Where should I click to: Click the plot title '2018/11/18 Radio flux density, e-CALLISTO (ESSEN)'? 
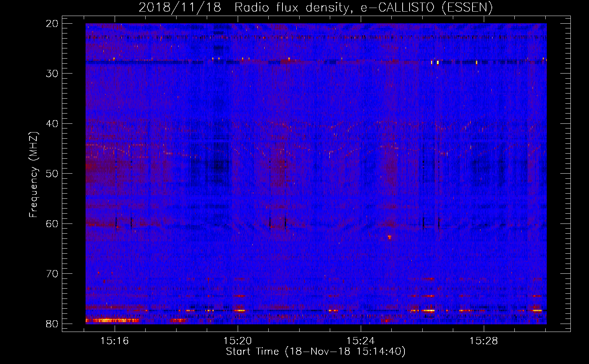coord(316,8)
